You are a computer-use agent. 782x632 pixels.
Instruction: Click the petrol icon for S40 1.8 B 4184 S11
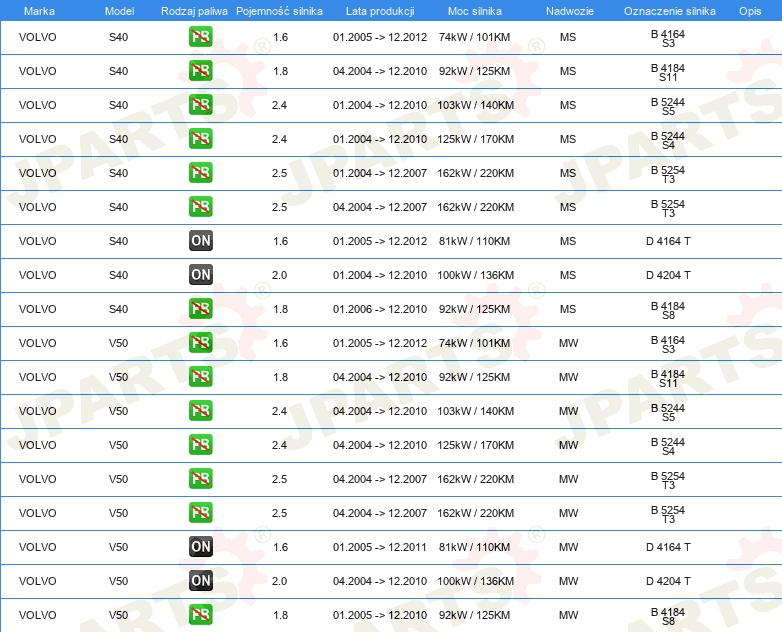(200, 71)
